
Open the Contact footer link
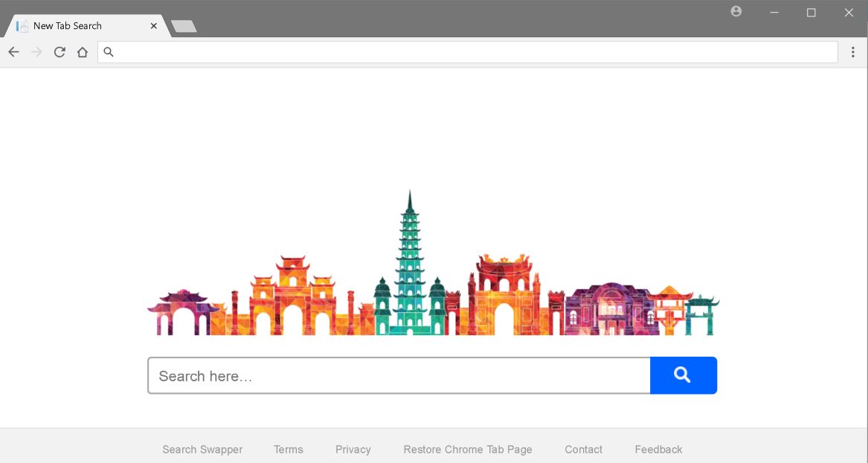(583, 449)
